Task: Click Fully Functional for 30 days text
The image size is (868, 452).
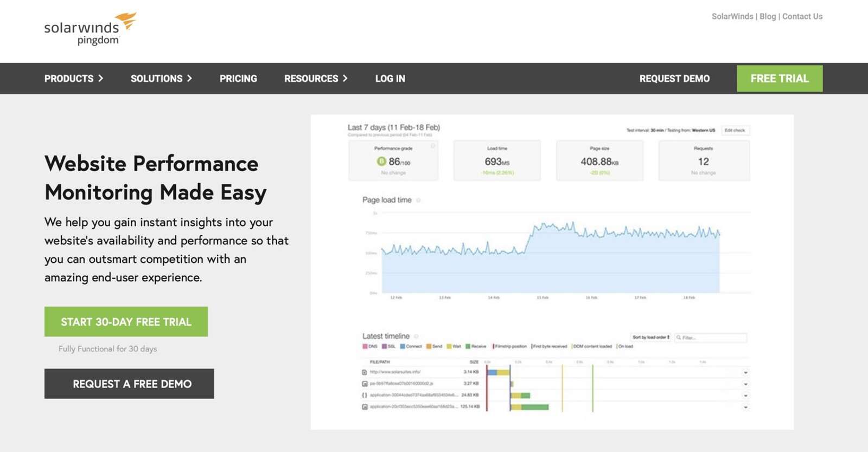Action: (x=107, y=349)
